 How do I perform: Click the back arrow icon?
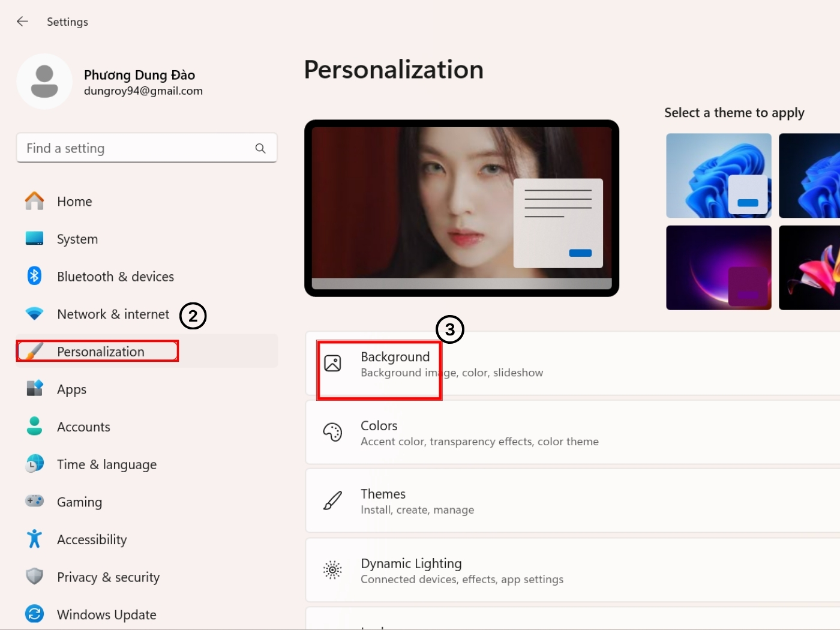tap(23, 22)
